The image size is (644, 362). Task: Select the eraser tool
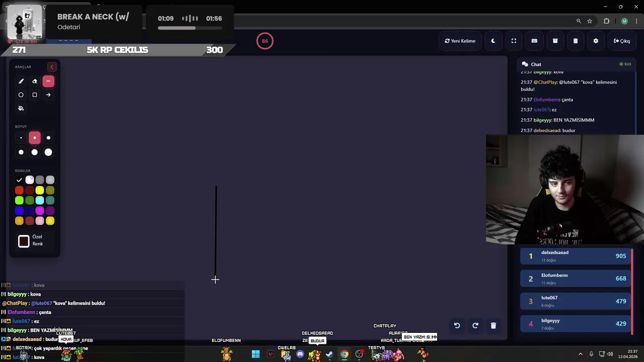point(35,81)
